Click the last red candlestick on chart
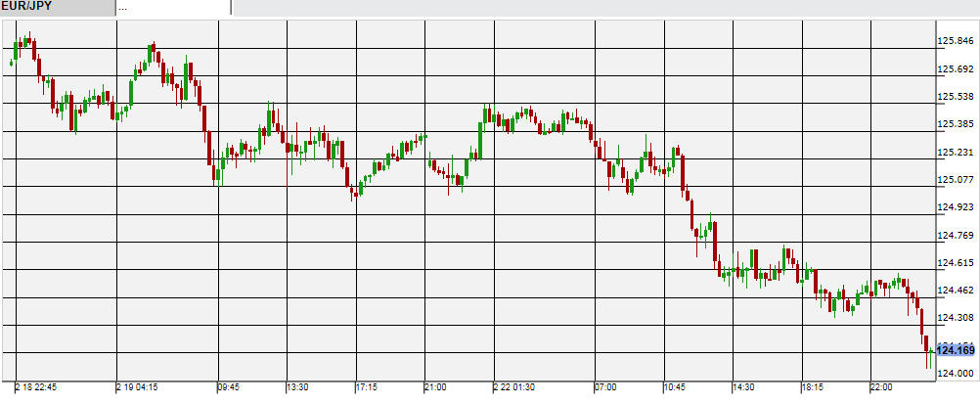This screenshot has height=404, width=980. pyautogui.click(x=926, y=342)
